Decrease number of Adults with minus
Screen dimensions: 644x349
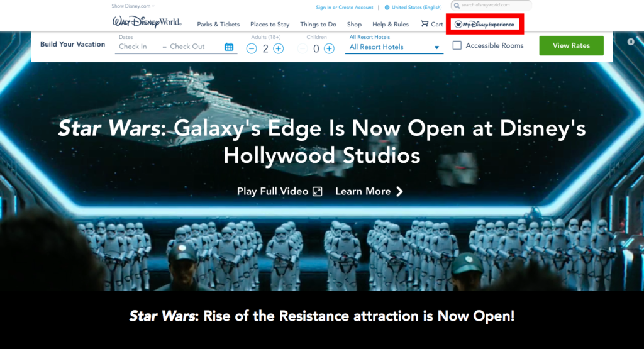(252, 48)
